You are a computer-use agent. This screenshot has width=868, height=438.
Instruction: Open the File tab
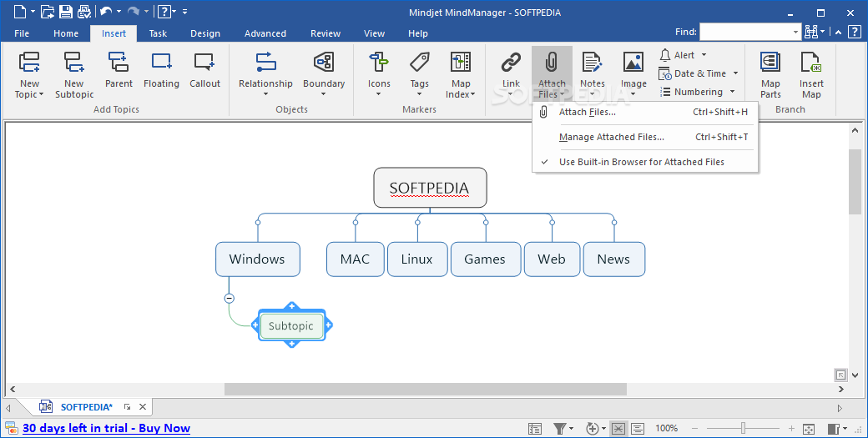point(22,33)
